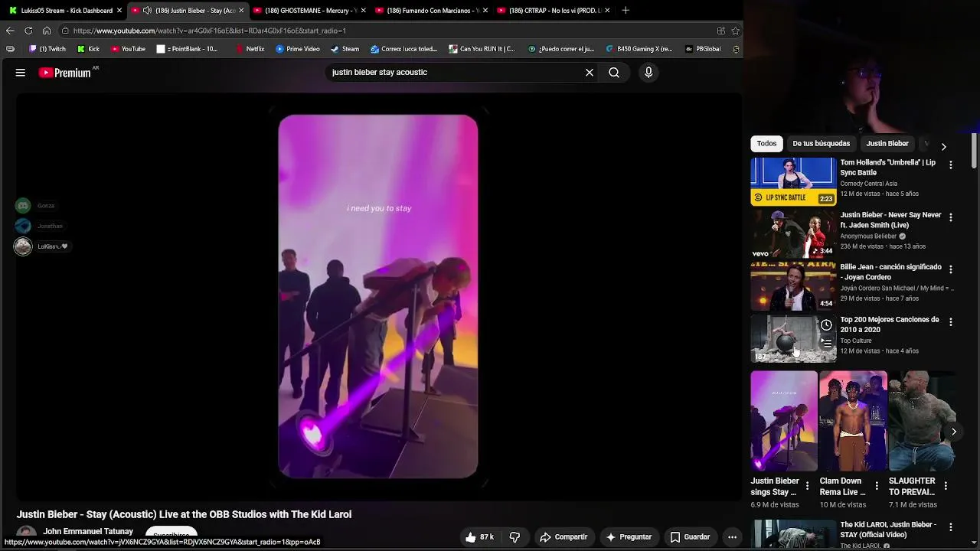
Task: Open Clam Down Rema Live short thumbnail
Action: point(853,421)
